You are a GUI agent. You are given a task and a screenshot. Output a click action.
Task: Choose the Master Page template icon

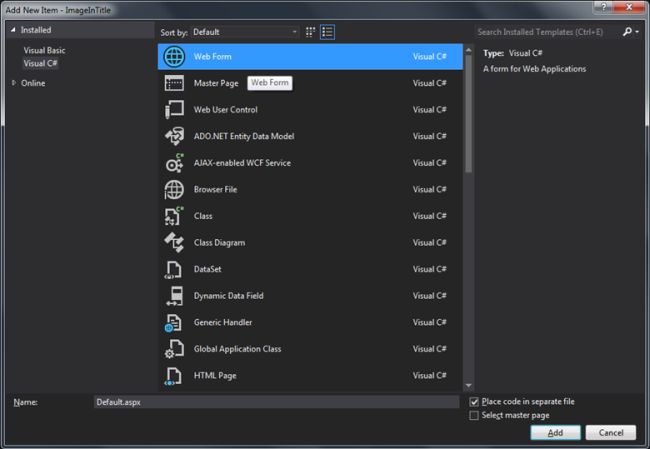[x=174, y=83]
